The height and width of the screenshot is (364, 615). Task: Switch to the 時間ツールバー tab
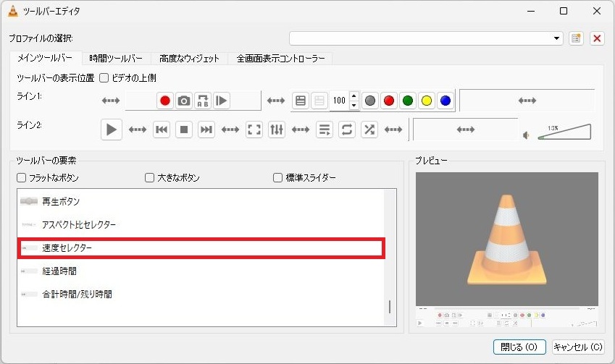point(116,59)
